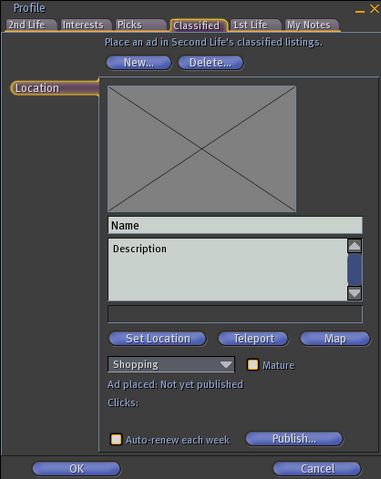The height and width of the screenshot is (479, 381).
Task: Open the Interests tab
Action: click(x=85, y=25)
